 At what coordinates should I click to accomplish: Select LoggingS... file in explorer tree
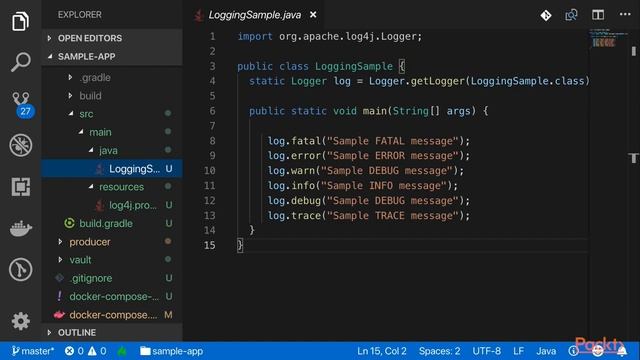click(x=112, y=169)
